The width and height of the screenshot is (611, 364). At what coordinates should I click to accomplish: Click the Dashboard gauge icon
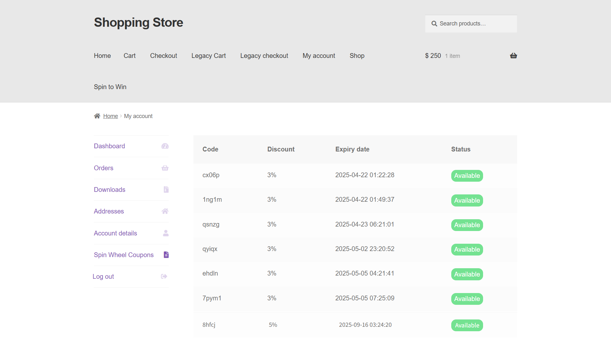[x=165, y=146]
